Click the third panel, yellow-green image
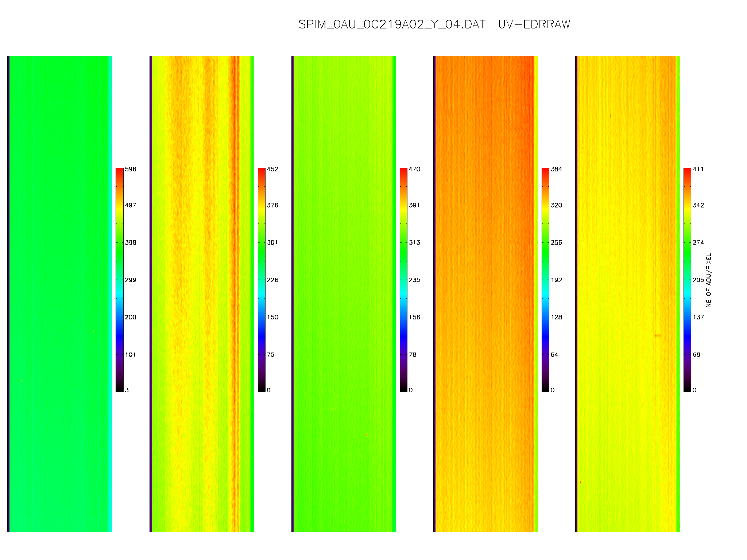The image size is (747, 560). (x=344, y=293)
